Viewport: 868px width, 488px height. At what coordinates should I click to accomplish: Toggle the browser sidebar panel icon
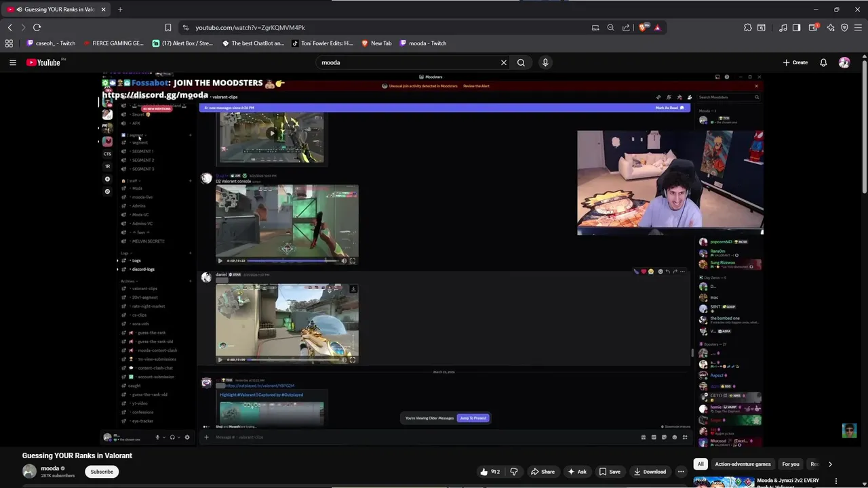pos(796,28)
